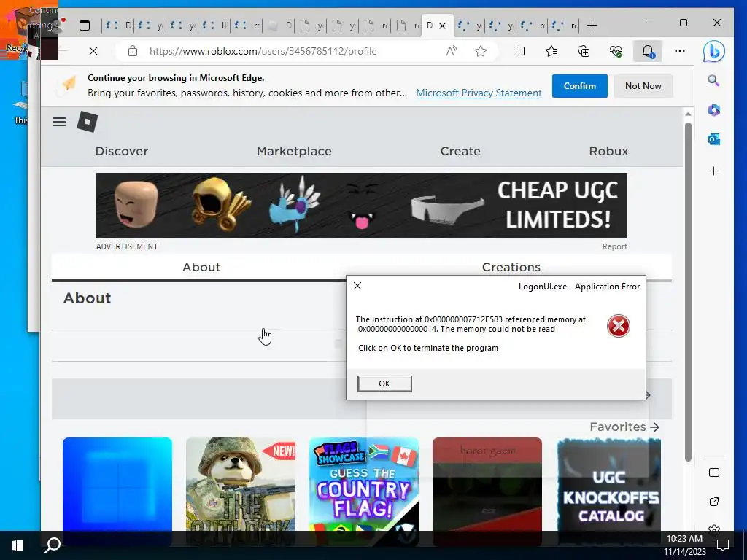Open link in new window icon

(x=713, y=502)
